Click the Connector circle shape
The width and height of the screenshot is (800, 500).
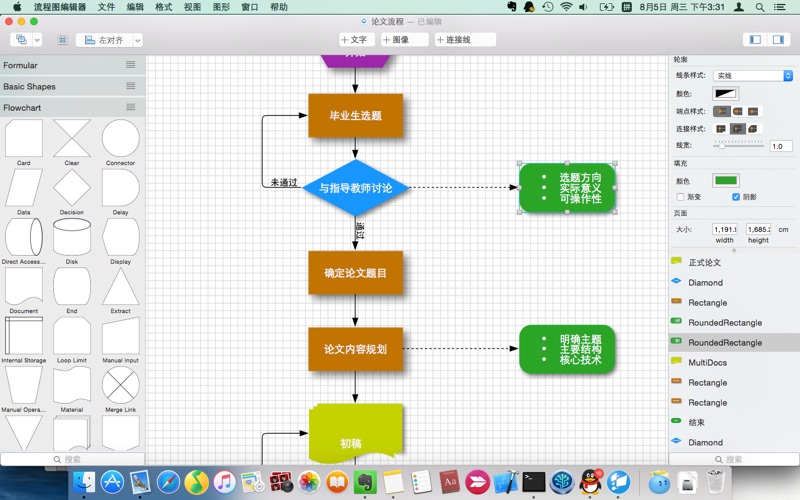click(120, 138)
